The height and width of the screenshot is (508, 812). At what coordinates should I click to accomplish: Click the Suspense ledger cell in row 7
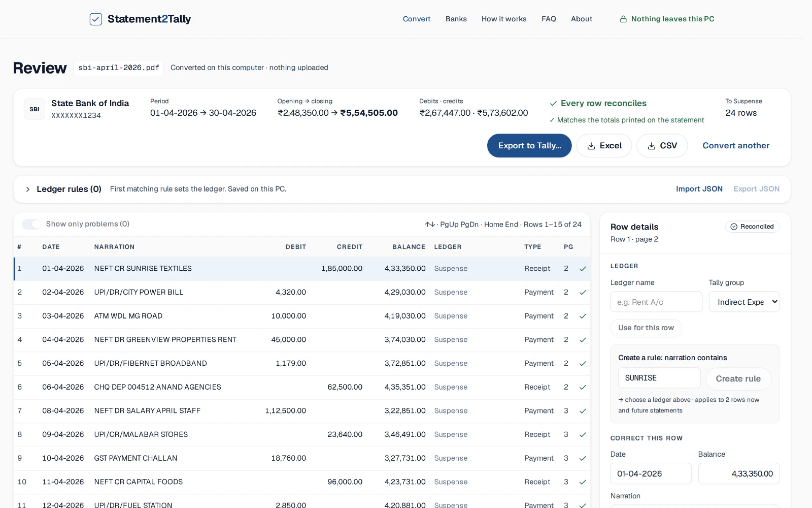(x=451, y=411)
